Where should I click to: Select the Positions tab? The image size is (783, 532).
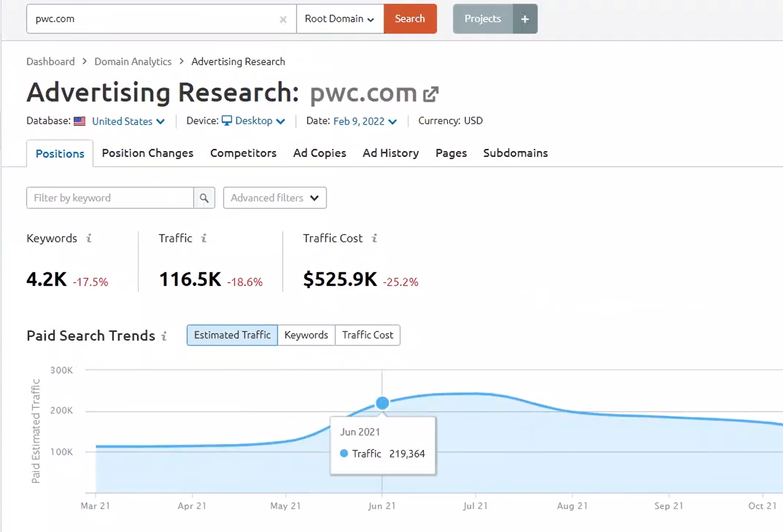point(60,154)
